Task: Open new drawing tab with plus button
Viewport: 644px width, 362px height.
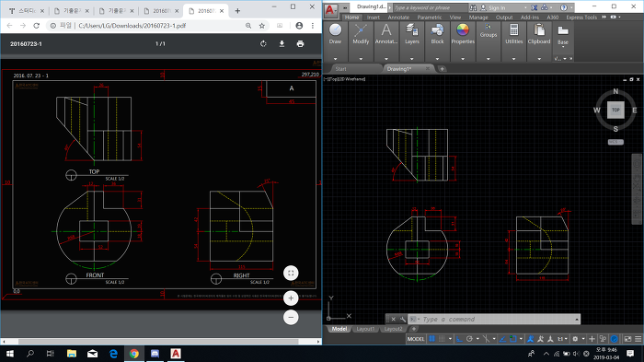Action: pyautogui.click(x=442, y=69)
